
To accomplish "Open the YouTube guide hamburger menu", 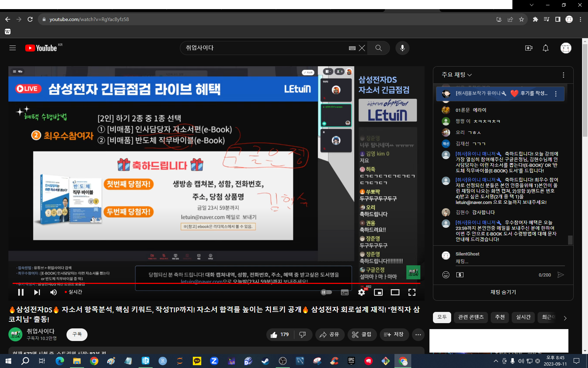I will 13,48.
